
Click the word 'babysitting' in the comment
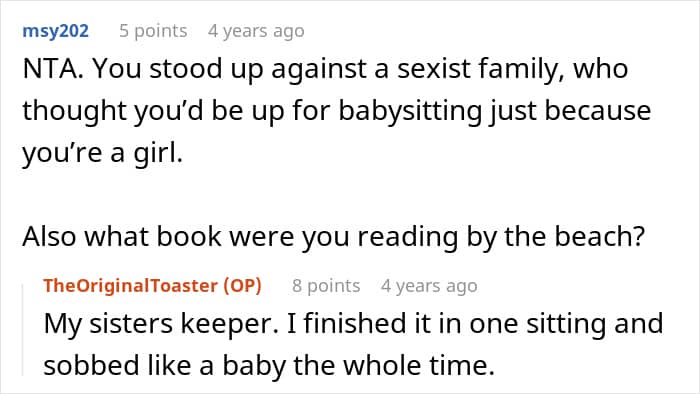(x=410, y=111)
